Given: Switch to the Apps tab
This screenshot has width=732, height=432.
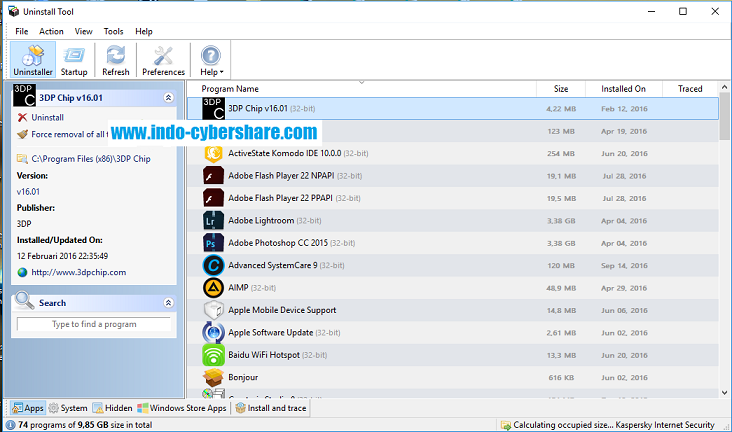Looking at the screenshot, I should [28, 408].
